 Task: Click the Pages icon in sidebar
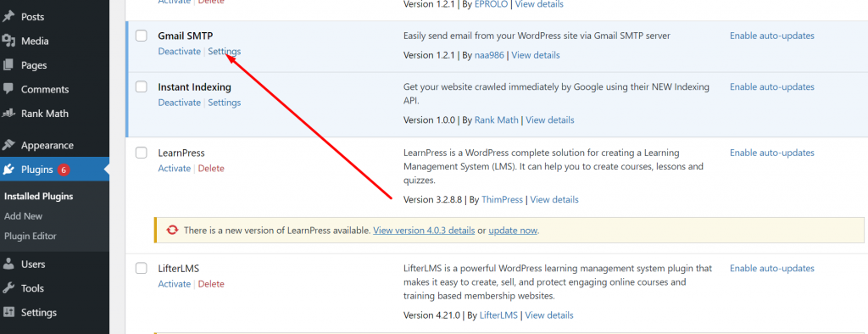point(8,65)
